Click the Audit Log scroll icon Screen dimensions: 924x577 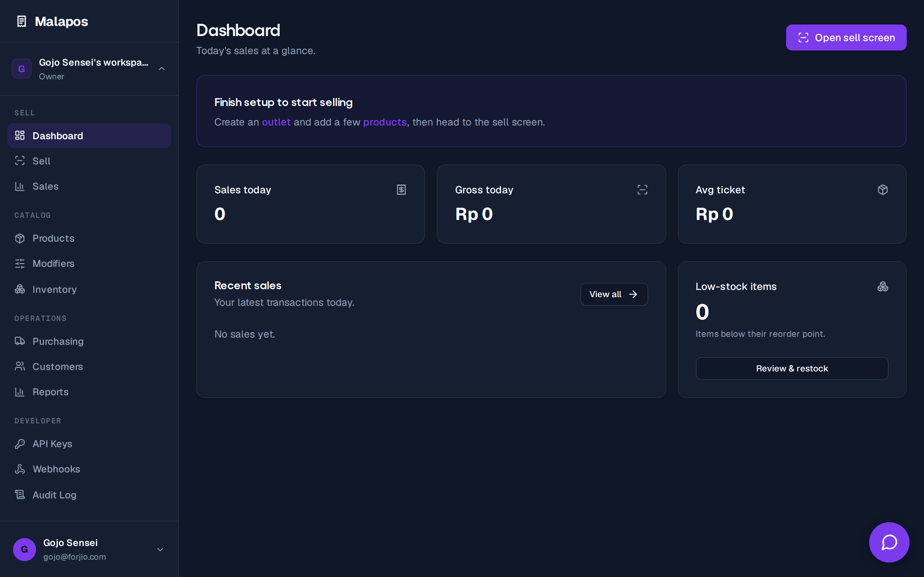pos(20,494)
